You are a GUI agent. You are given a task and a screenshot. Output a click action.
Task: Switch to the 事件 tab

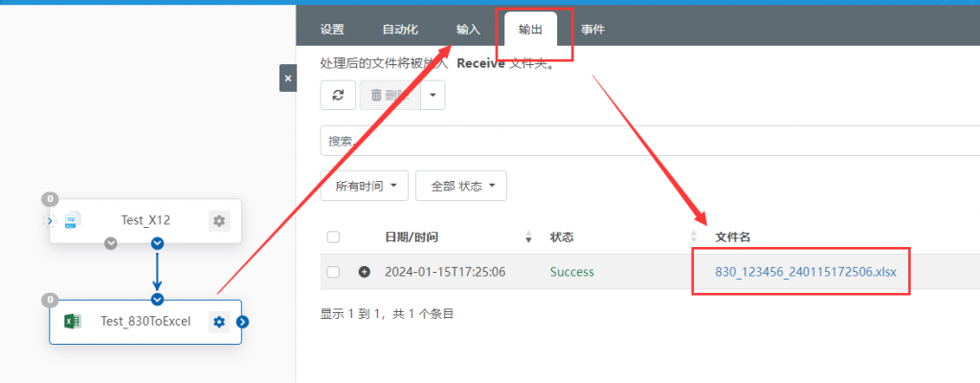click(592, 30)
